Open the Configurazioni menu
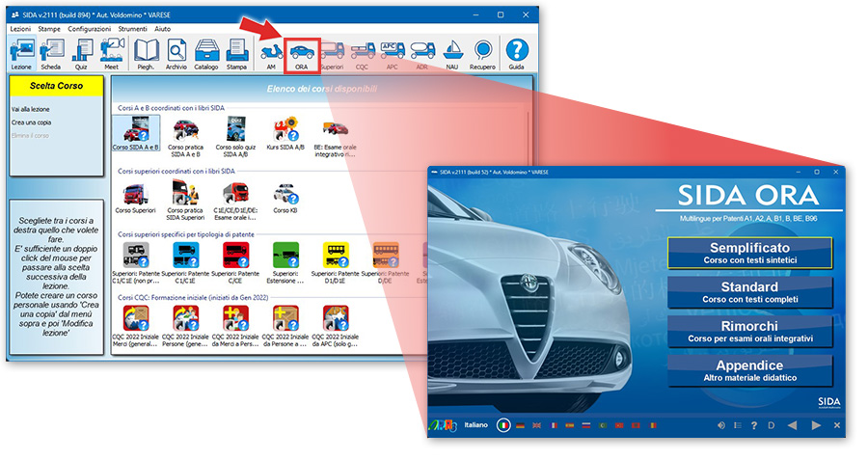This screenshot has height=460, width=868. click(x=90, y=30)
